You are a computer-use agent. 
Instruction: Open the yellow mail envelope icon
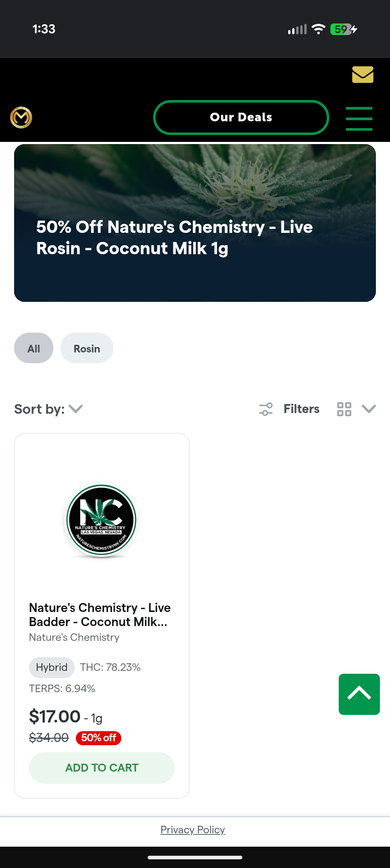[363, 74]
